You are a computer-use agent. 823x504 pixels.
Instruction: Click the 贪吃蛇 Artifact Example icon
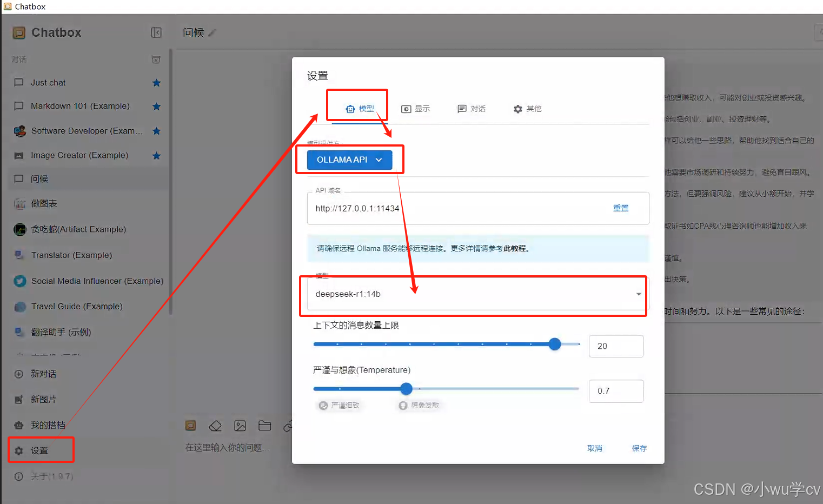tap(19, 229)
